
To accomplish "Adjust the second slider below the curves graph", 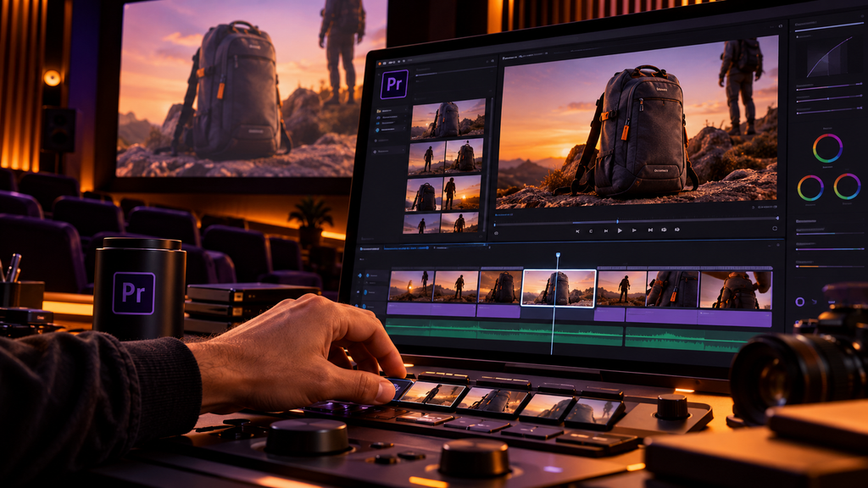I will click(829, 98).
